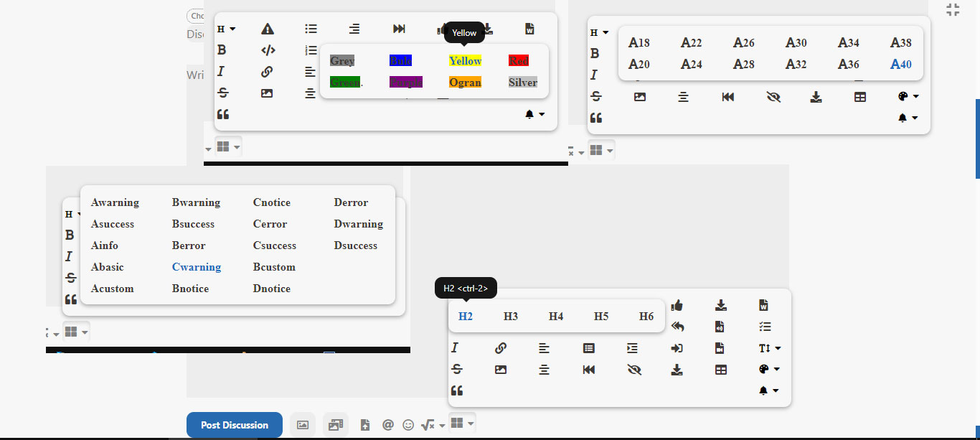
Task: Click the exit fullscreen icon
Action: 953,9
